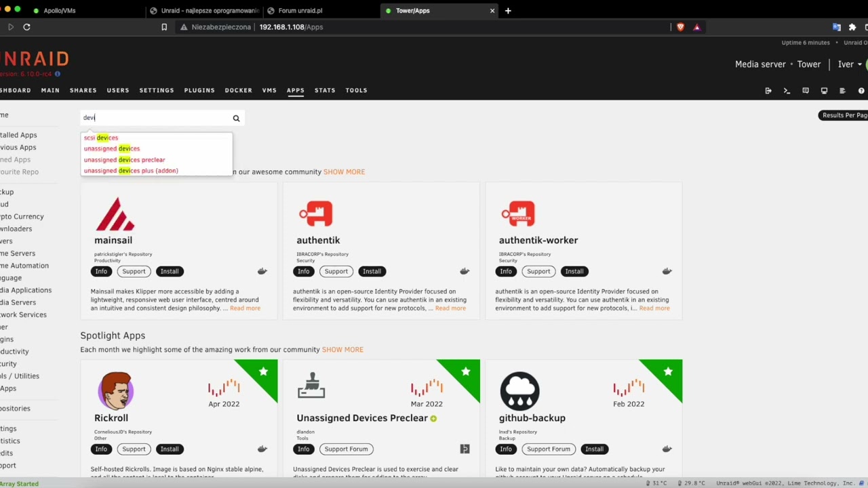This screenshot has width=868, height=488.
Task: Click SHOW MORE next to awesome community
Action: click(344, 172)
